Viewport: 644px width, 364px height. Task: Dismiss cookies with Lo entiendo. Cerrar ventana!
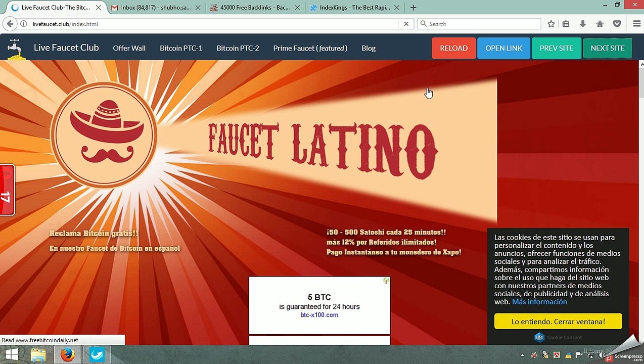click(x=558, y=322)
